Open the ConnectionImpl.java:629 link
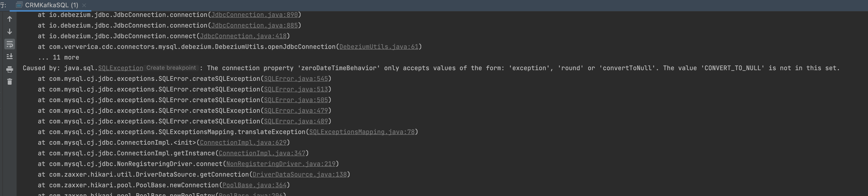868x196 pixels. pyautogui.click(x=243, y=143)
